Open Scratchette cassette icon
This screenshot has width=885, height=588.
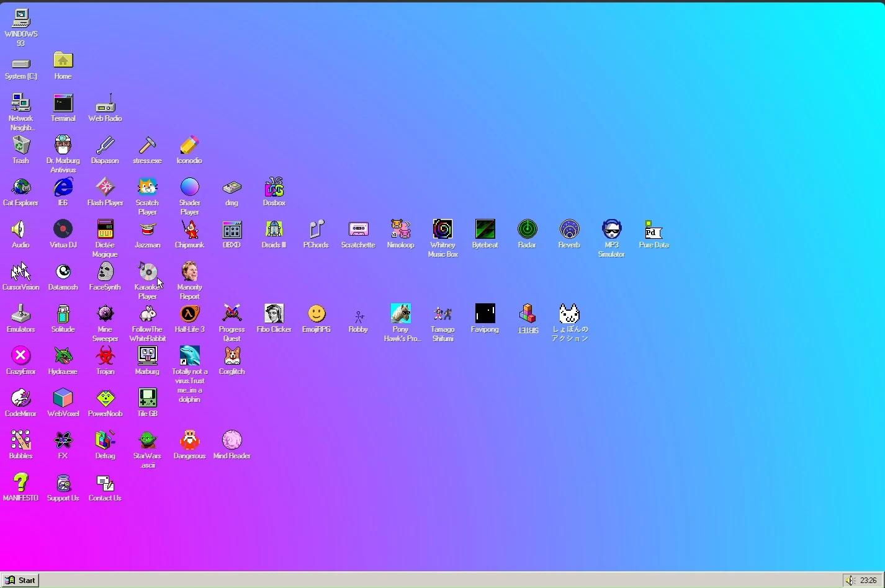358,229
